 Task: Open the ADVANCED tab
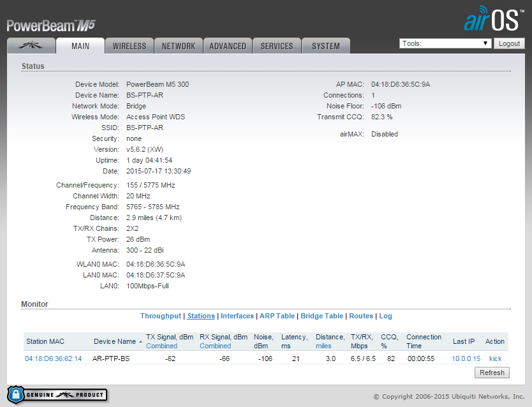pyautogui.click(x=228, y=46)
